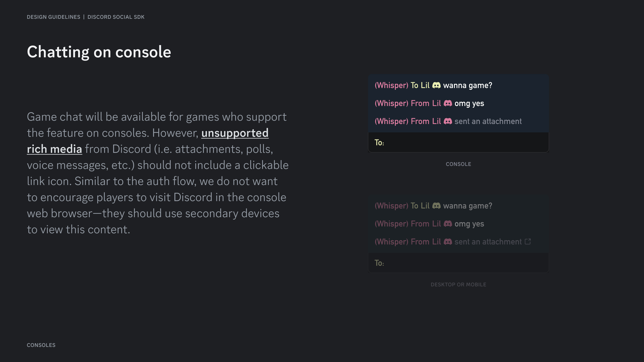Select the 'Chatting on console' title
This screenshot has width=644, height=362.
click(x=99, y=52)
